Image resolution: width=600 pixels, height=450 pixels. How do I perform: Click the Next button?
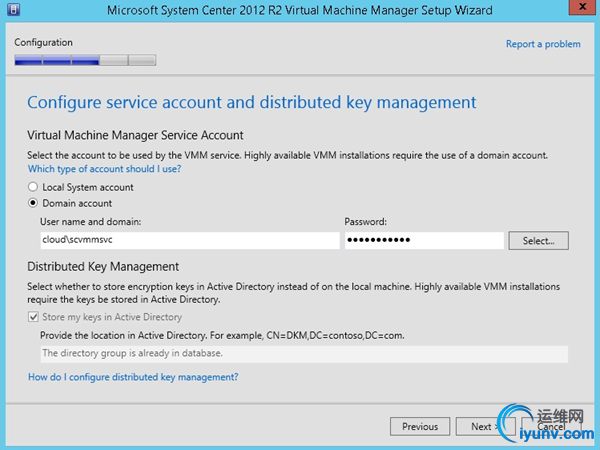click(x=486, y=426)
